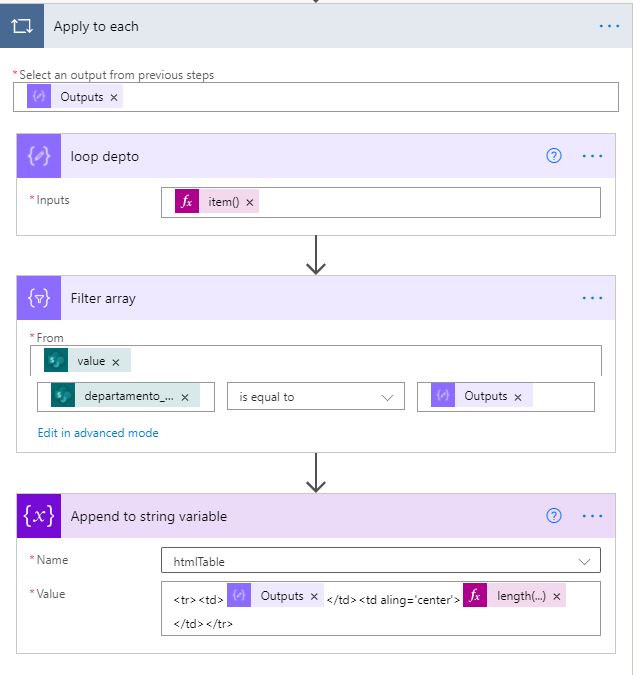633x675 pixels.
Task: Click the Filter array action title
Action: pyautogui.click(x=103, y=298)
